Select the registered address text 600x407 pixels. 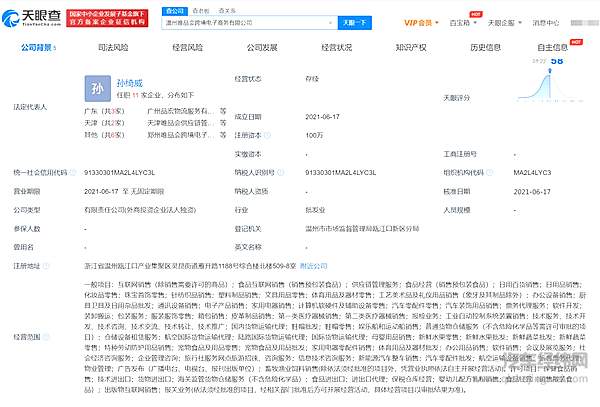click(x=190, y=266)
